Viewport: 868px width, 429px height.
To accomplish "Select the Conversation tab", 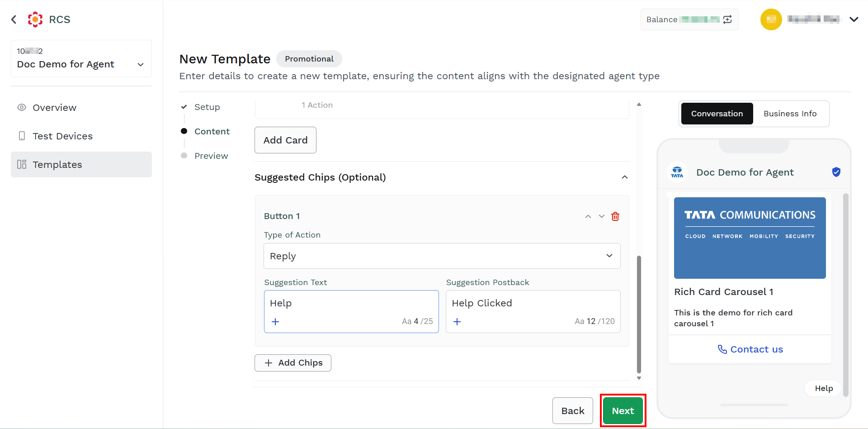I will [717, 114].
